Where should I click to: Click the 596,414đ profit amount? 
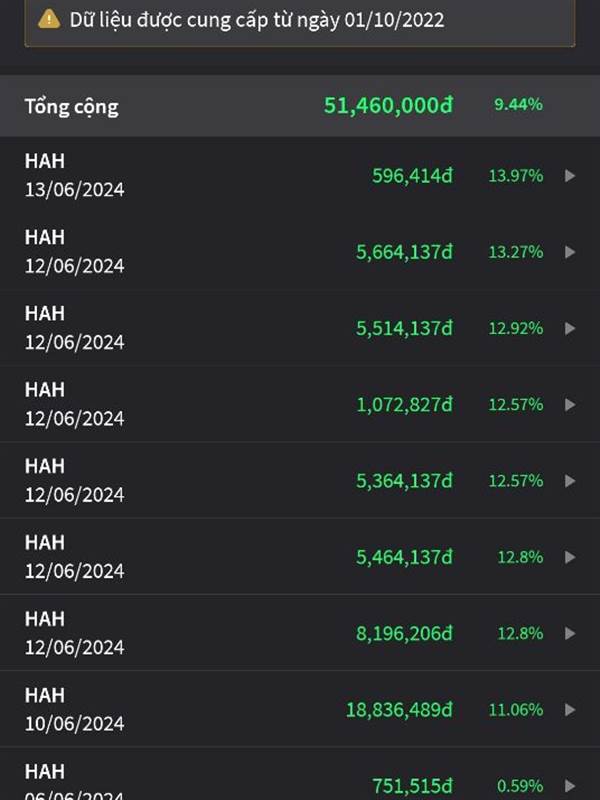pos(412,176)
